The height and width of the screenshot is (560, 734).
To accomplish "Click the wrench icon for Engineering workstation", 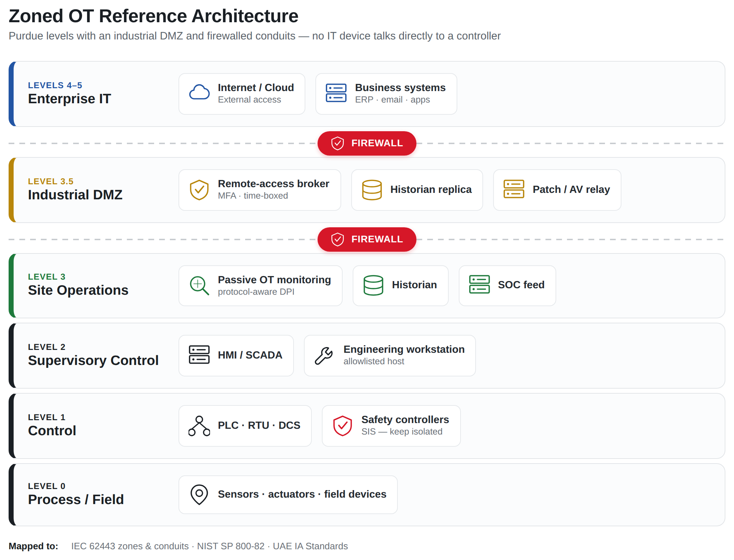I will (x=324, y=356).
